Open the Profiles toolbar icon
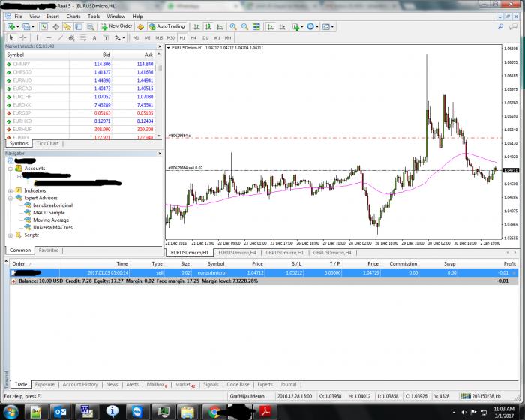Screen dimensions: 525x420 coord(26,26)
